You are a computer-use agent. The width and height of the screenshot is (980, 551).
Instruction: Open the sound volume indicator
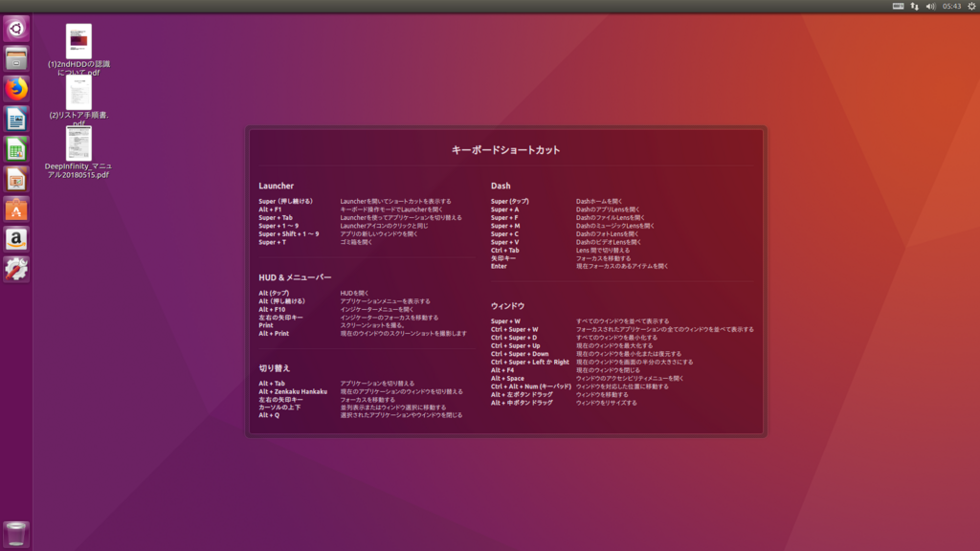pos(930,7)
